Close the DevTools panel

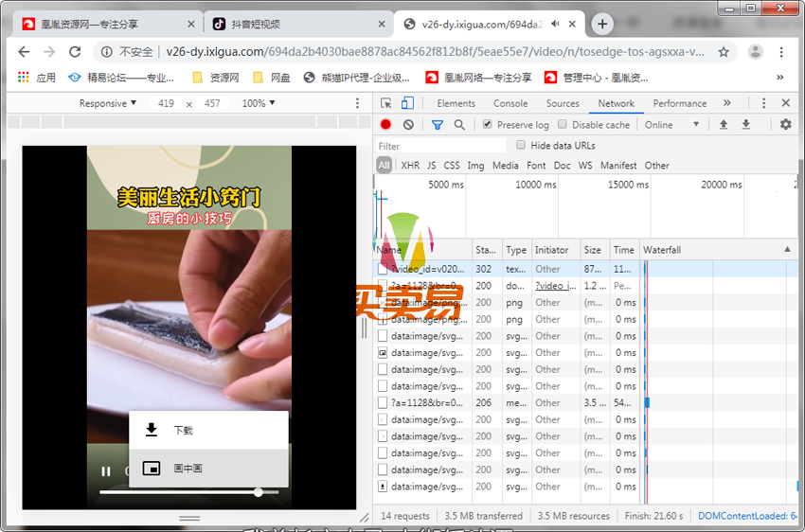[x=785, y=103]
